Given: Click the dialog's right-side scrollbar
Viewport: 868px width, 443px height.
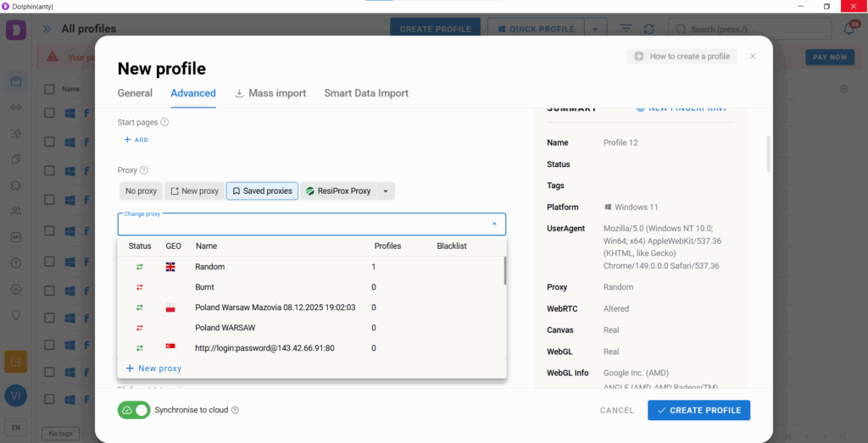Looking at the screenshot, I should (768, 154).
